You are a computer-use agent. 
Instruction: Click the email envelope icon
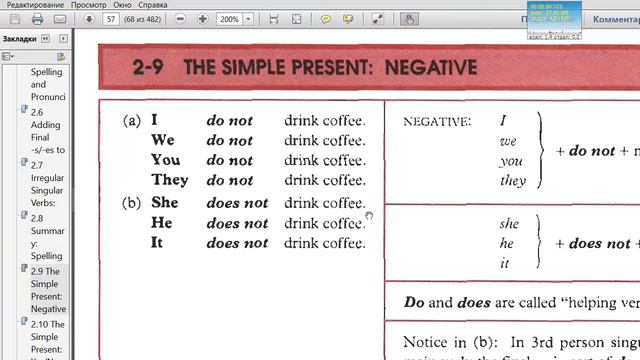point(60,19)
